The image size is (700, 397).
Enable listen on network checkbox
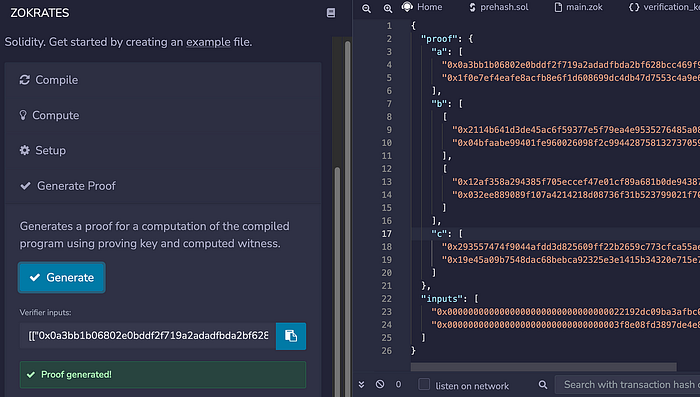(x=424, y=384)
